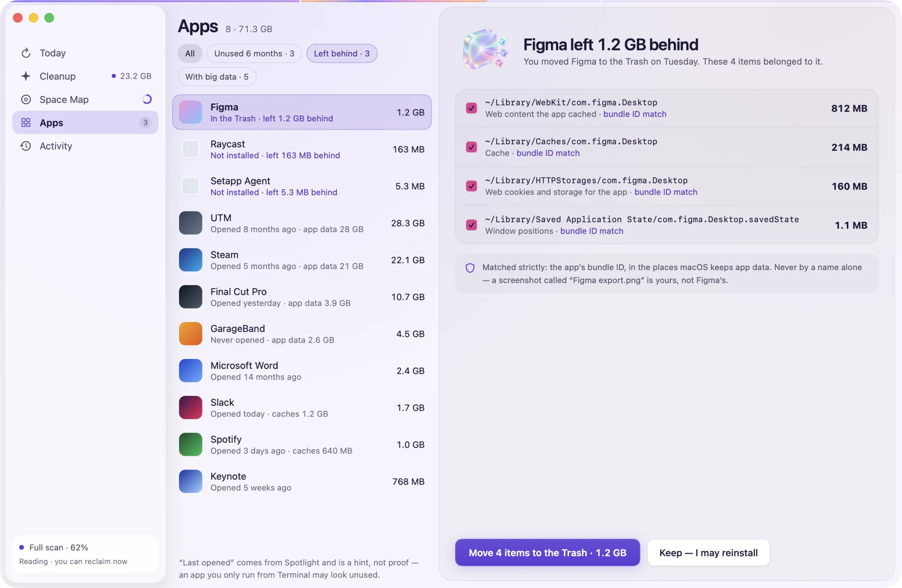Click the 1.1 MB size value
Viewport: 902px width, 588px height.
tap(851, 225)
